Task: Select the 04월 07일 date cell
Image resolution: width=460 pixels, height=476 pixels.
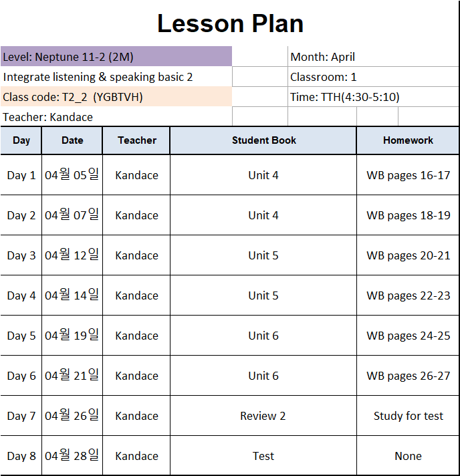Action: click(72, 215)
